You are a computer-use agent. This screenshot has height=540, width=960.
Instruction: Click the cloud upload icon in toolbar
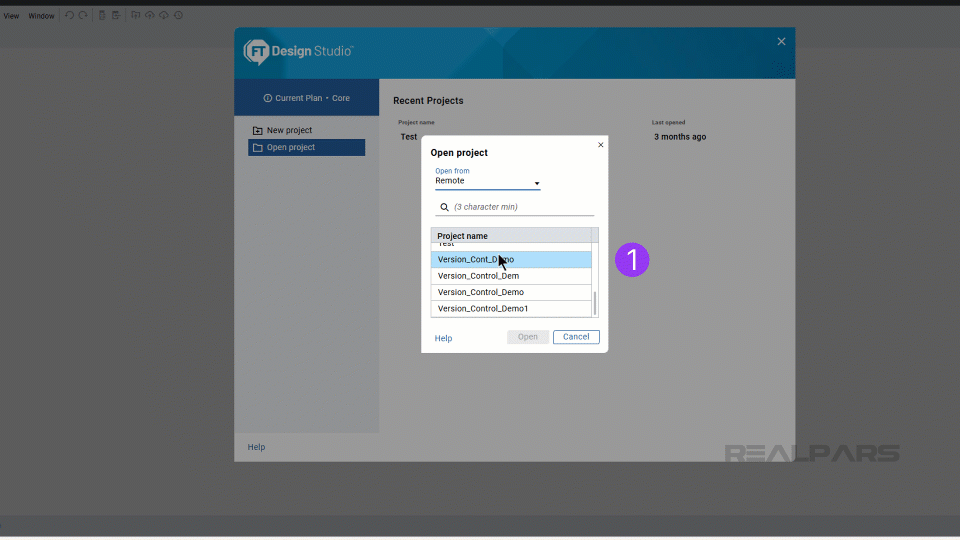click(149, 15)
